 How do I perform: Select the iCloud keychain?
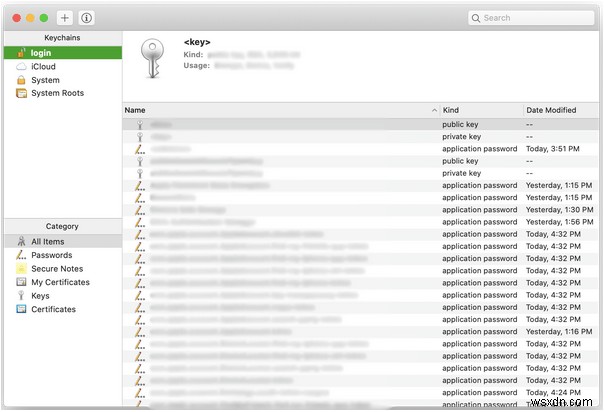pos(43,66)
